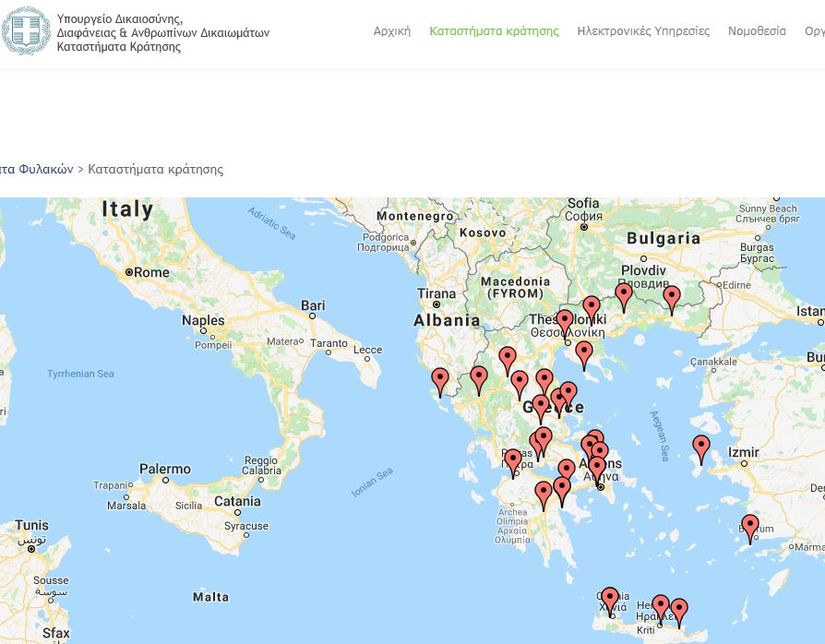Click the Montenegro country label

[x=415, y=216]
